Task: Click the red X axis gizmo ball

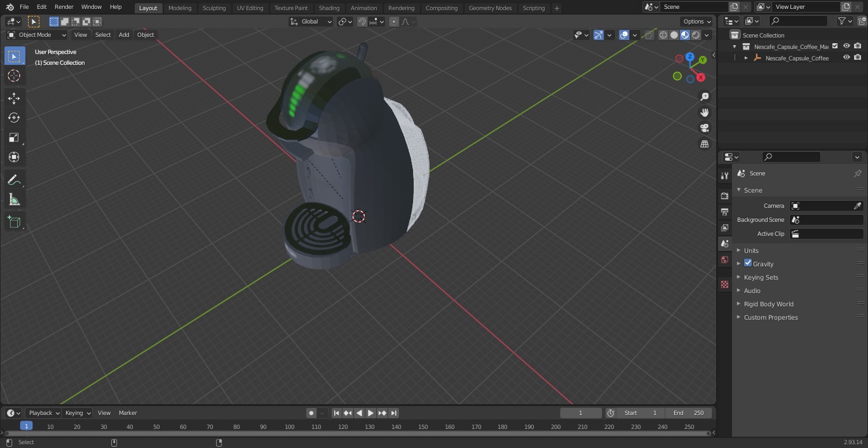Action: pyautogui.click(x=701, y=78)
